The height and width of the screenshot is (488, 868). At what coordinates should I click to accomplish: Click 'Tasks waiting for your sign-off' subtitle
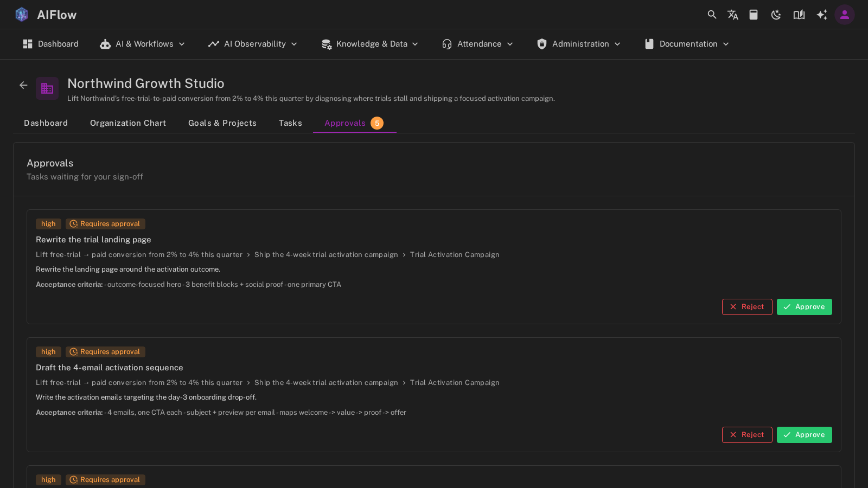85,177
